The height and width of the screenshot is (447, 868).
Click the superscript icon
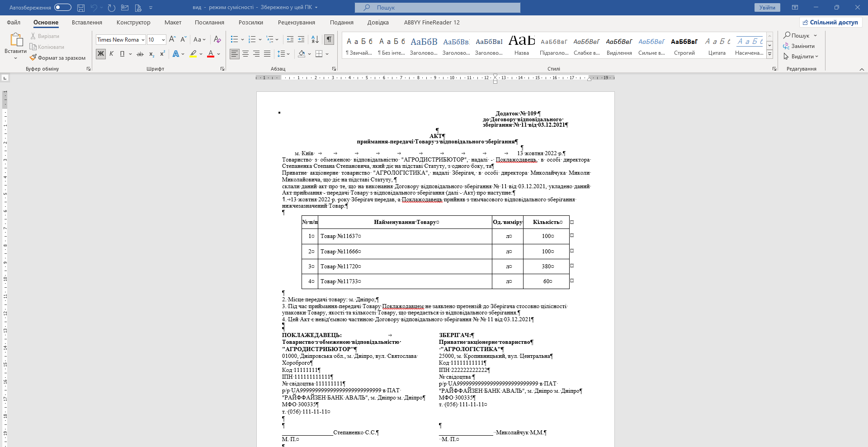click(162, 54)
